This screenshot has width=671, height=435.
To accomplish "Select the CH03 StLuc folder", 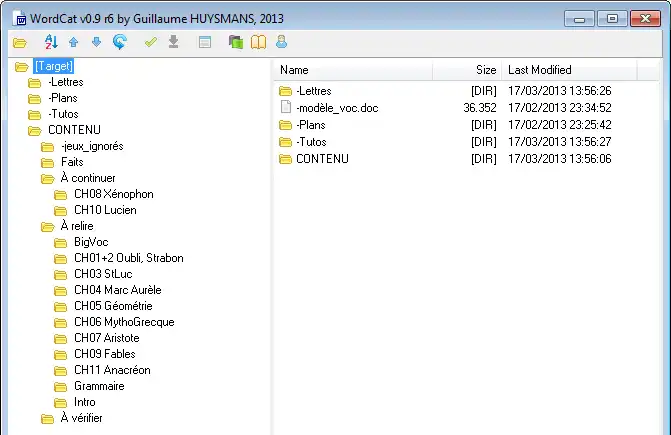I will tap(103, 274).
